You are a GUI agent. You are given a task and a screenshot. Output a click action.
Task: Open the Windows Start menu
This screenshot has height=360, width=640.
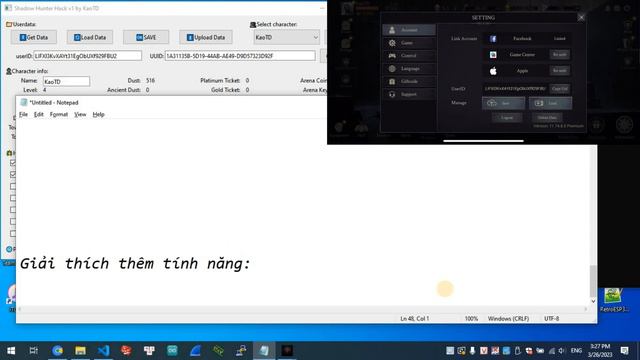click(11, 351)
